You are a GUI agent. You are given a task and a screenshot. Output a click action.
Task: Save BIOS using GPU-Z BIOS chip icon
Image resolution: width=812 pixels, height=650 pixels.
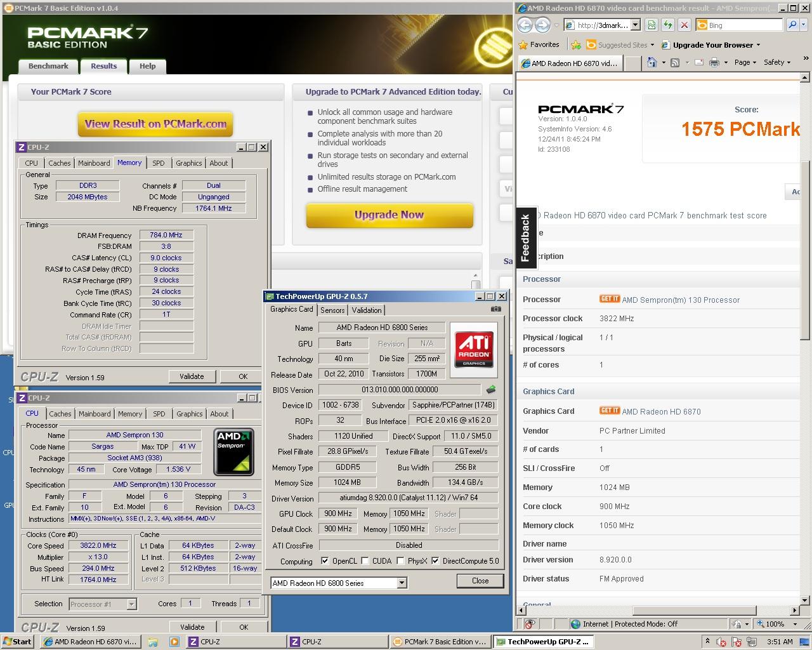click(490, 389)
